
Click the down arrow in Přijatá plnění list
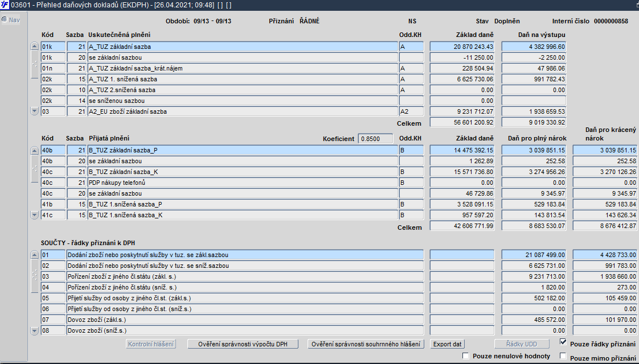pyautogui.click(x=35, y=215)
